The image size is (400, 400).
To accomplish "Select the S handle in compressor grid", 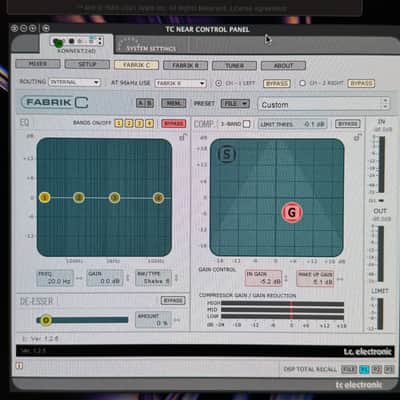I will (x=227, y=154).
